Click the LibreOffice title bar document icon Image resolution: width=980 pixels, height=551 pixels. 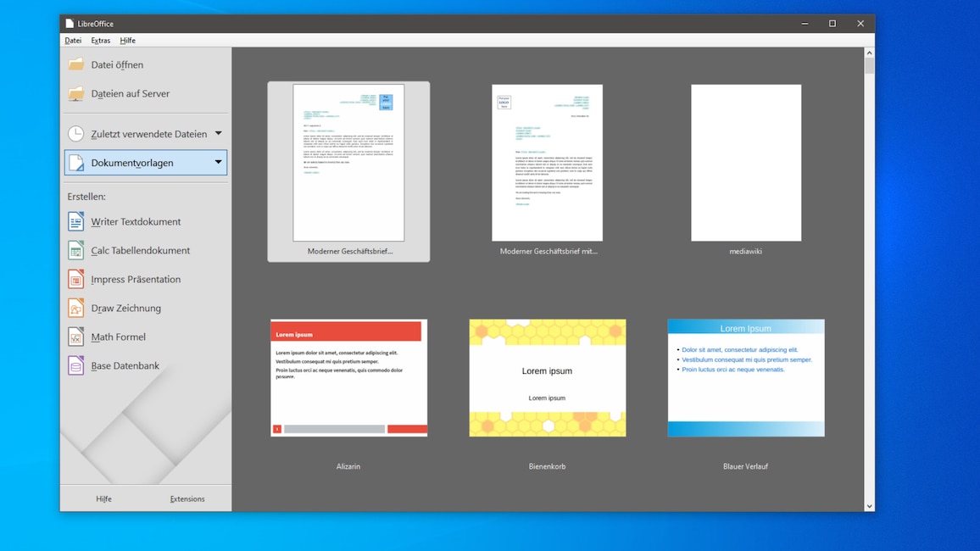[70, 24]
